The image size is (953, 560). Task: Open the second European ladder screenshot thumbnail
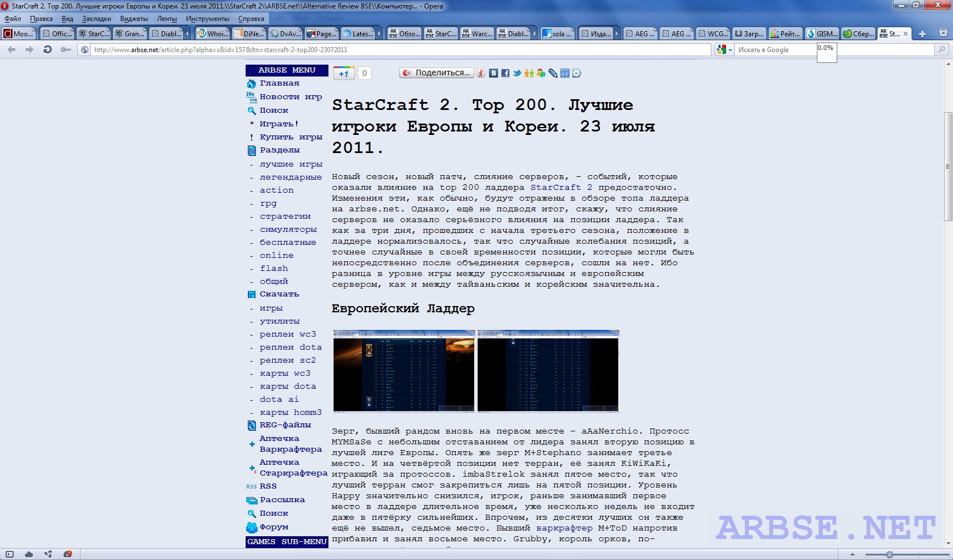[x=548, y=371]
